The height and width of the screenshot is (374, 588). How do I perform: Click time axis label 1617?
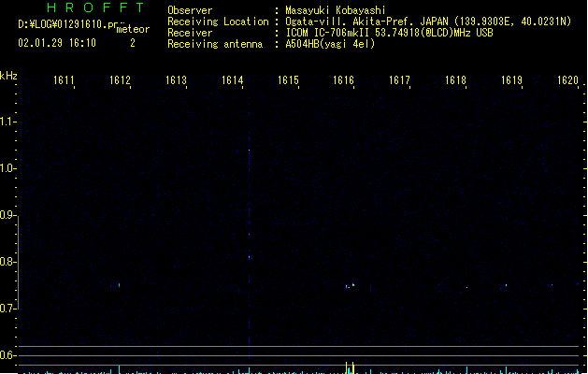pos(399,80)
